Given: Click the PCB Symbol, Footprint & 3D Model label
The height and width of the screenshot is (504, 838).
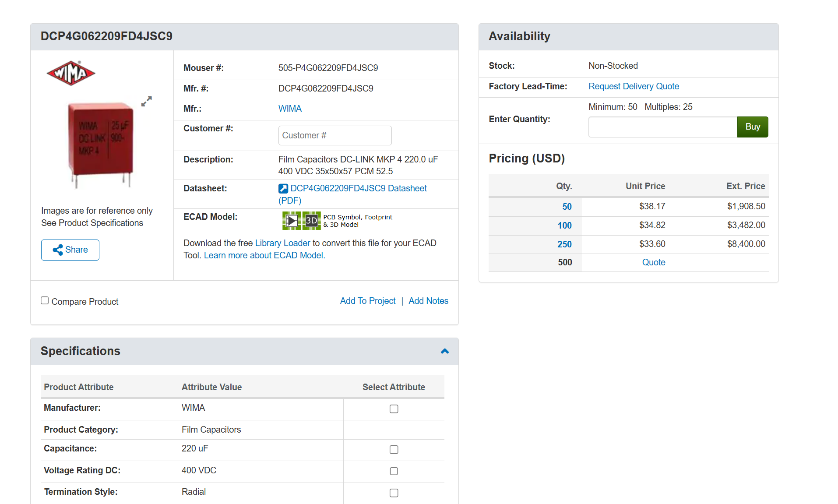Looking at the screenshot, I should tap(358, 221).
